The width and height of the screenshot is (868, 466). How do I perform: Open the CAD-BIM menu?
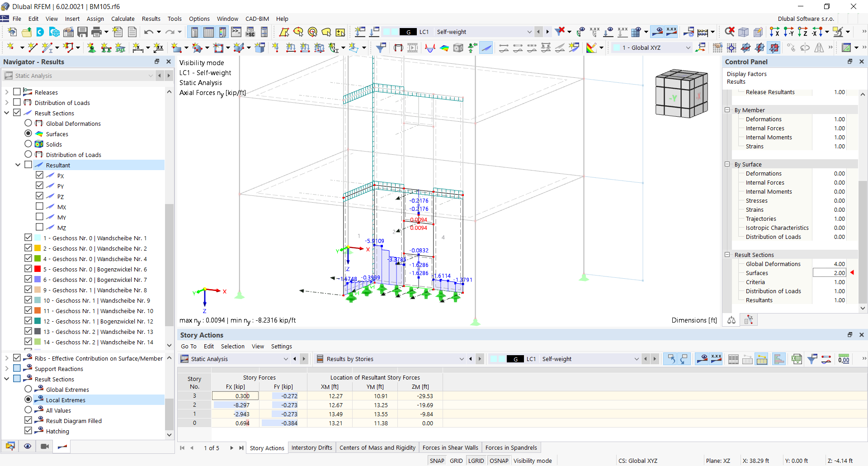[x=257, y=19]
